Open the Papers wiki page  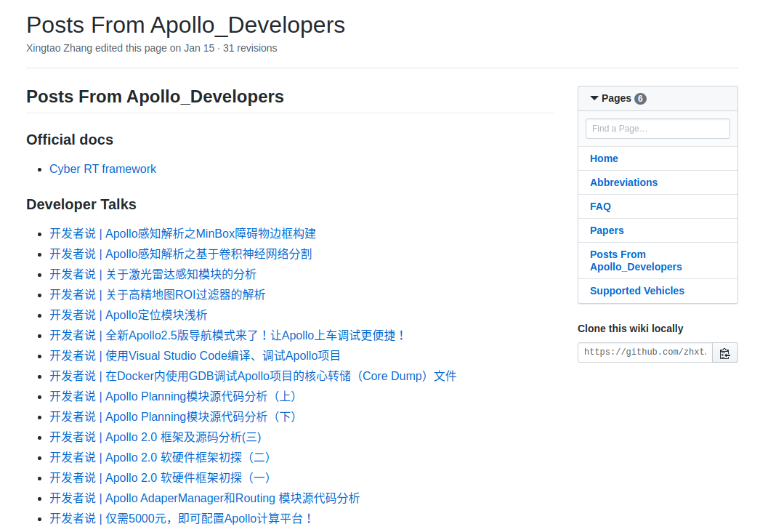click(x=607, y=230)
